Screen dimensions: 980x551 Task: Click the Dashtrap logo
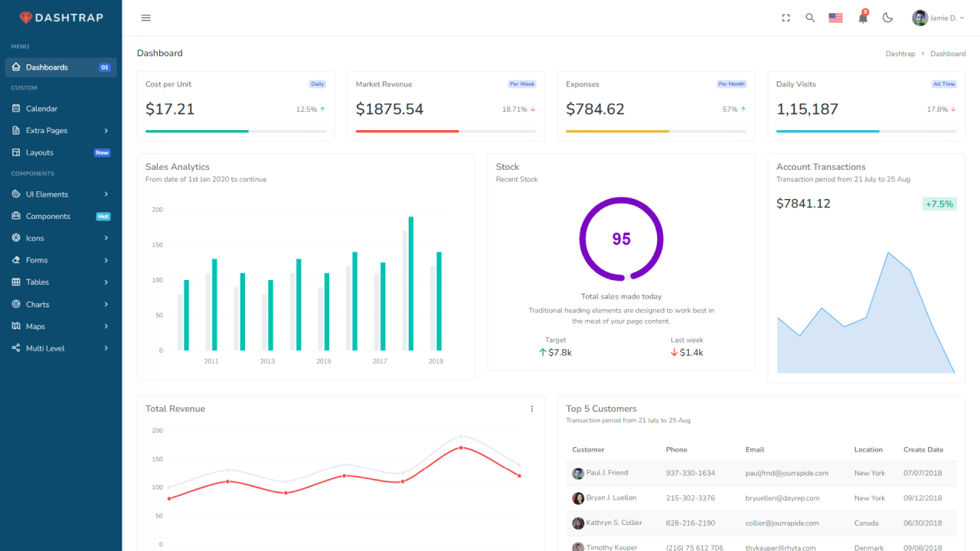point(60,18)
